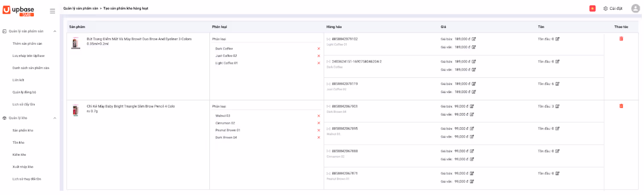This screenshot has width=644, height=195.
Task: Open Thêm sản phẩm sàn menu item
Action: point(27,44)
